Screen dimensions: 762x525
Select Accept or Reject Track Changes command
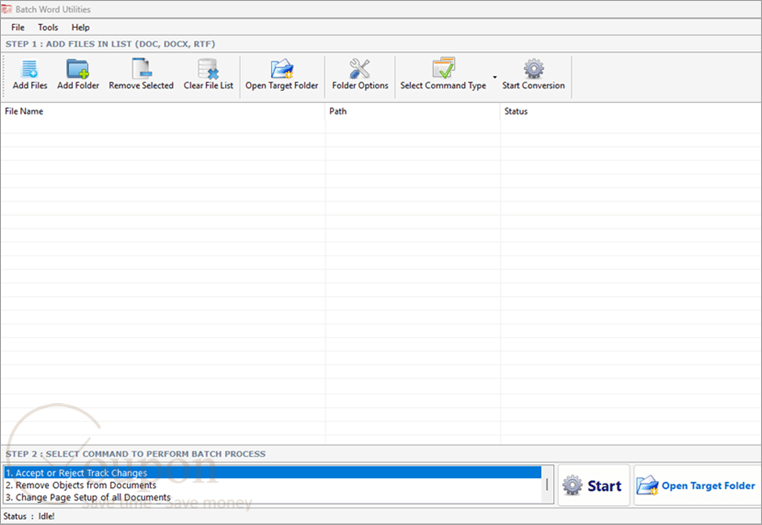click(x=273, y=472)
